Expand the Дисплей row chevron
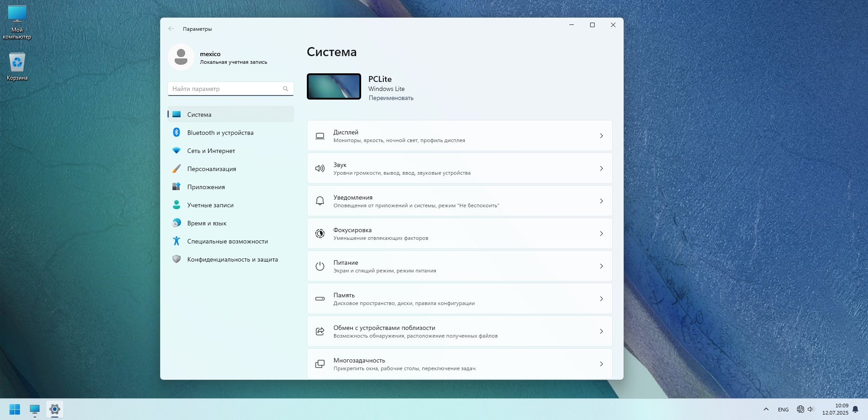868x420 pixels. tap(601, 136)
